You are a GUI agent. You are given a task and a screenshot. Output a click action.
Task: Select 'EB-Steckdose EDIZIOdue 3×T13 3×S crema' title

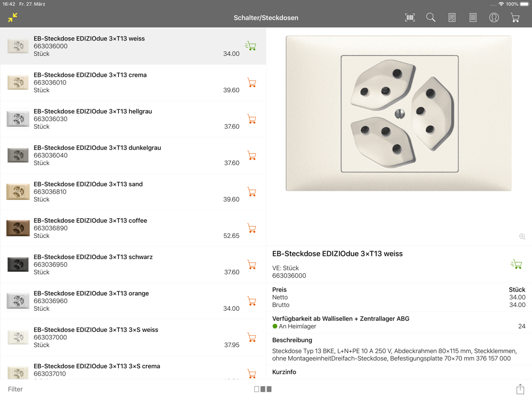click(97, 366)
